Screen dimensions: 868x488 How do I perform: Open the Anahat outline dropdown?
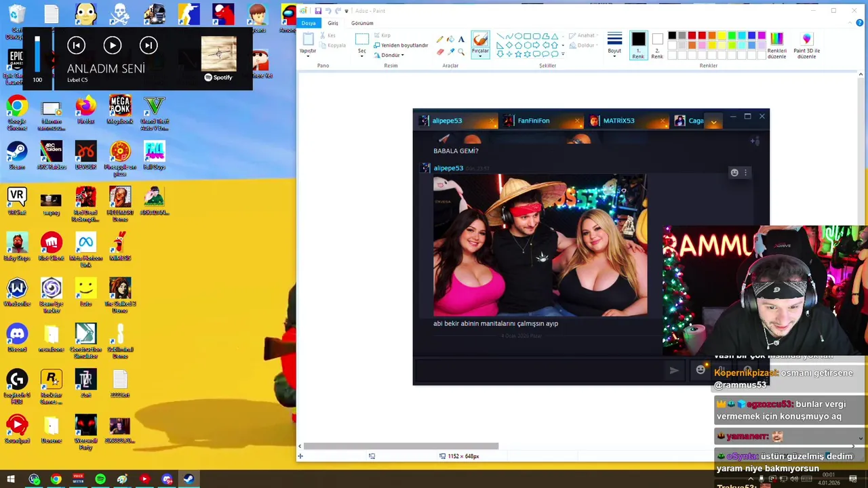[x=583, y=35]
